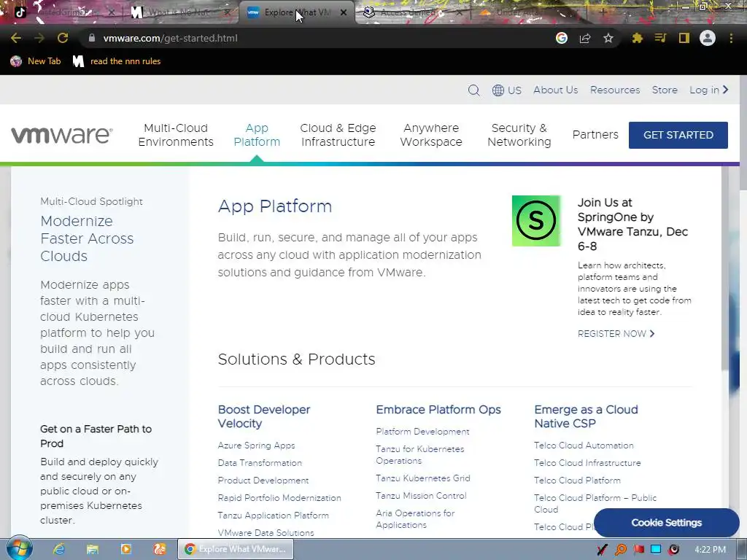Open the Telco Cloud Automation link
This screenshot has width=747, height=560.
click(584, 446)
